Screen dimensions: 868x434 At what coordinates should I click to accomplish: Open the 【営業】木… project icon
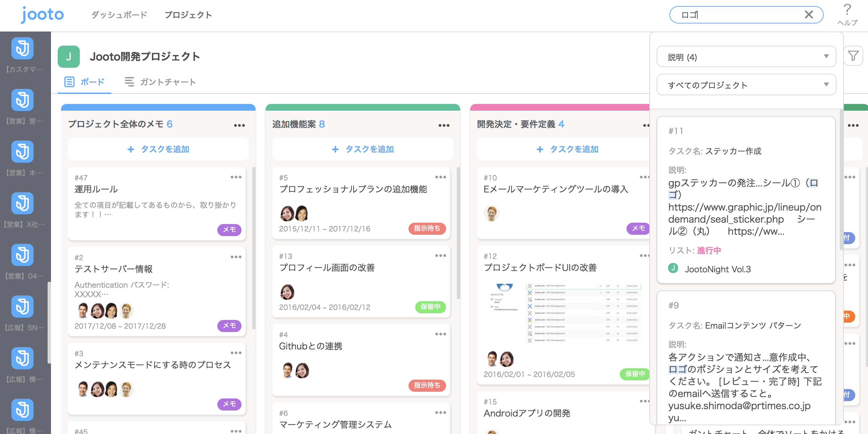(22, 151)
